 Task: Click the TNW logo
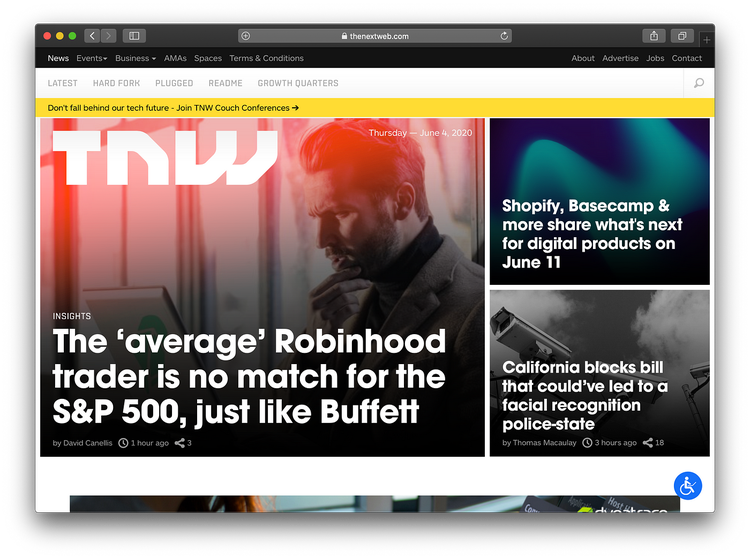pyautogui.click(x=165, y=158)
